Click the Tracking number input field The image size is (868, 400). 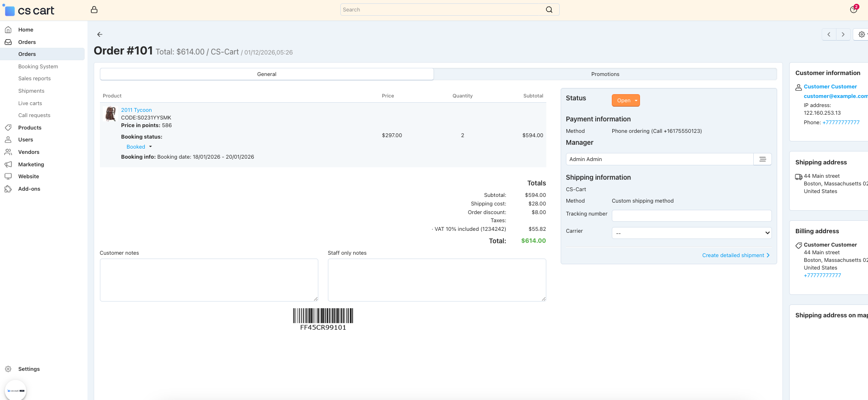tap(692, 216)
